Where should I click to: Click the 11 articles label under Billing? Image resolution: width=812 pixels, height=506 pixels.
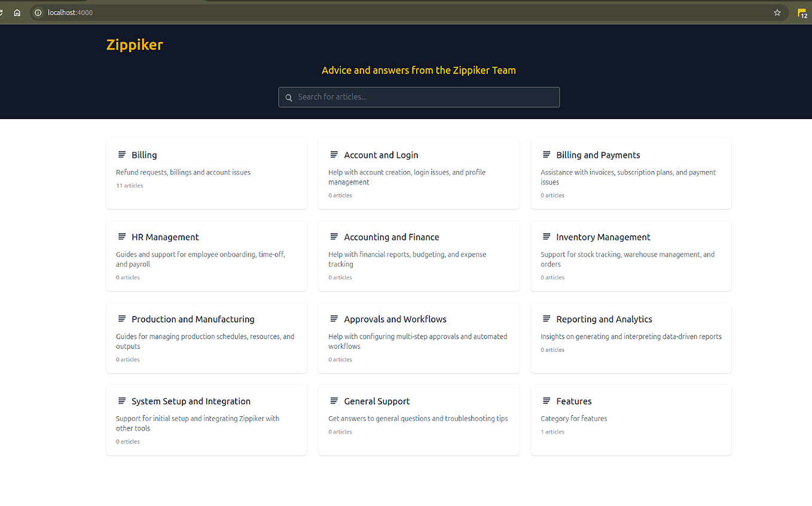(129, 185)
